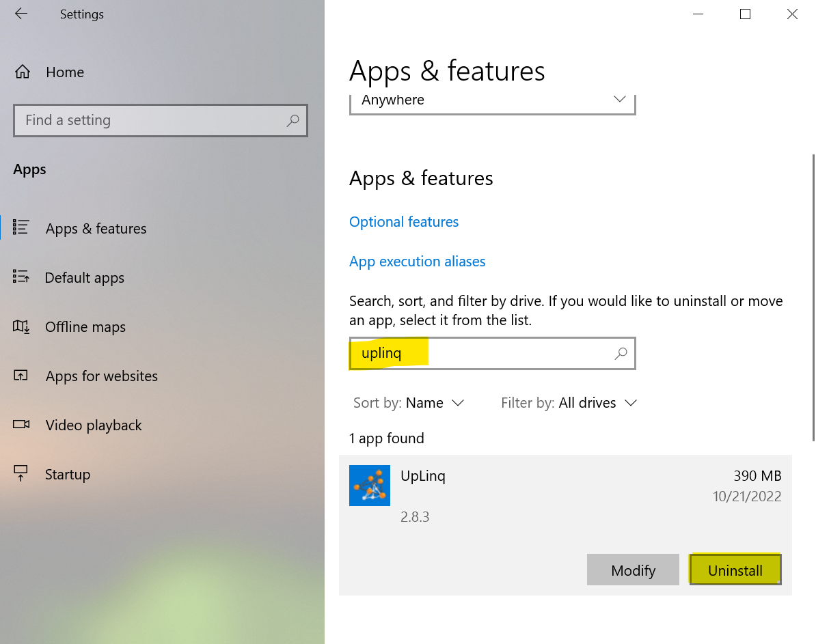Click the Offline maps map icon
Viewport: 816px width, 644px height.
point(21,326)
